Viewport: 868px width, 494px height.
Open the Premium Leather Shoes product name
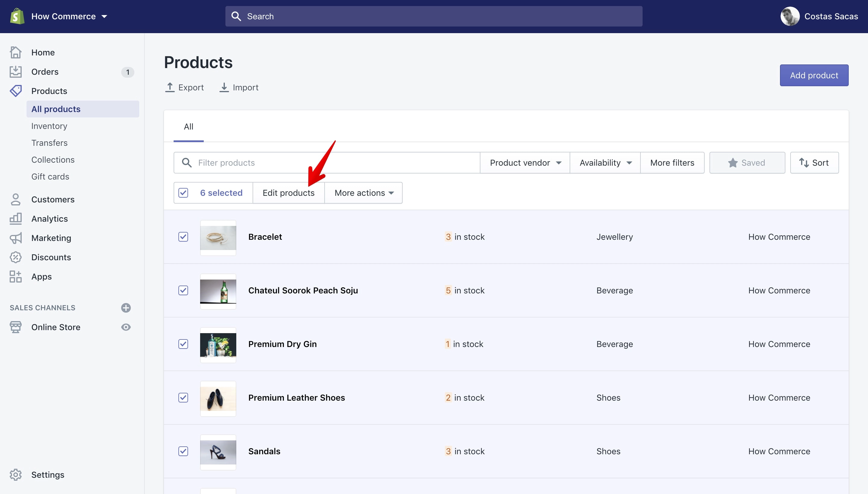coord(296,398)
